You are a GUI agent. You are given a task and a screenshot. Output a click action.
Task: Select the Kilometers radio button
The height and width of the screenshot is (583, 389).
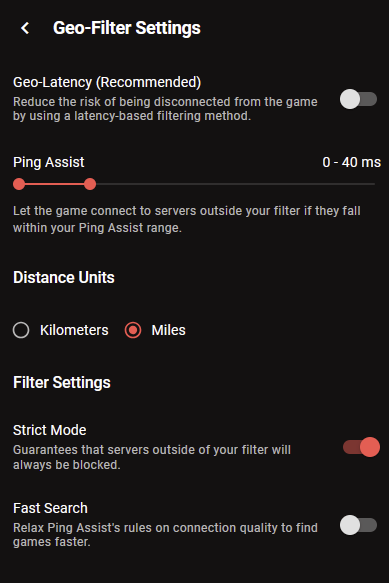coord(21,330)
